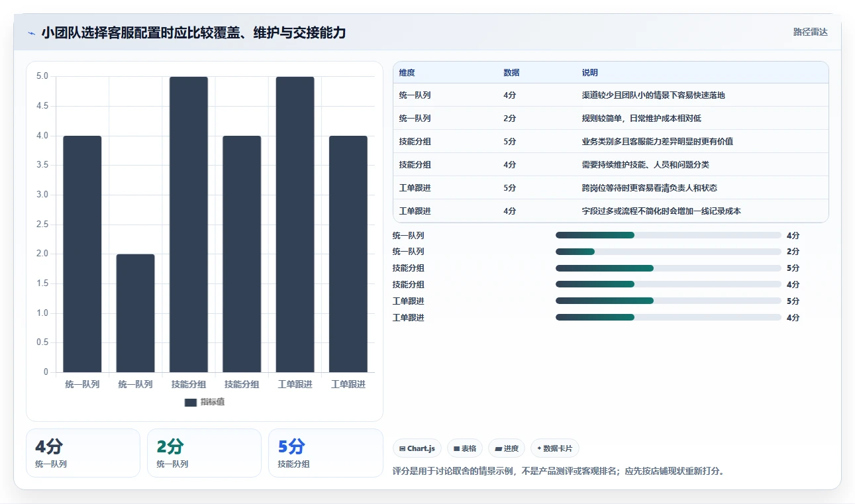Select the 统一队列 bar reaching 4.0
Screen dimensions: 855x504
pyautogui.click(x=82, y=254)
